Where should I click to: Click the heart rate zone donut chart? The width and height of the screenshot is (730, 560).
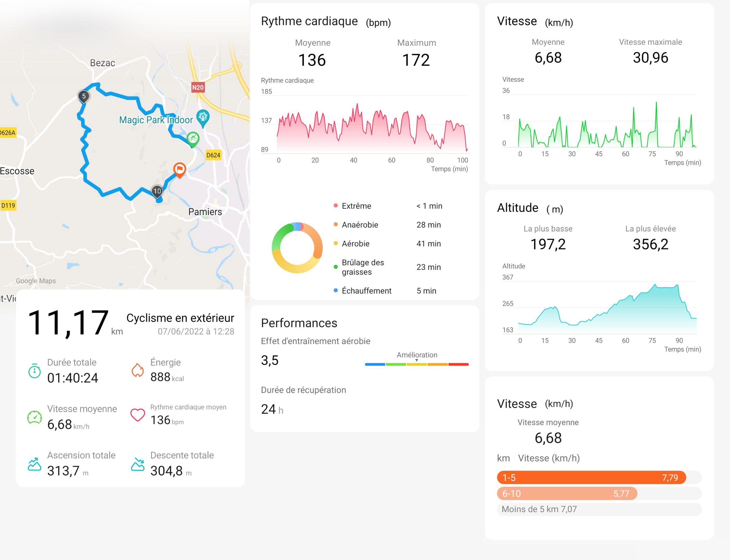297,248
